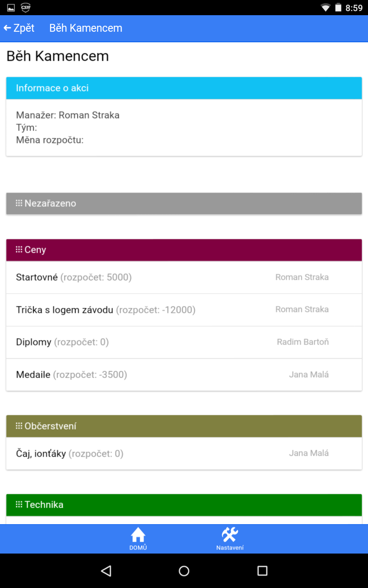Click grip icon on Nezařazeno header
This screenshot has width=368, height=588.
[x=19, y=203]
